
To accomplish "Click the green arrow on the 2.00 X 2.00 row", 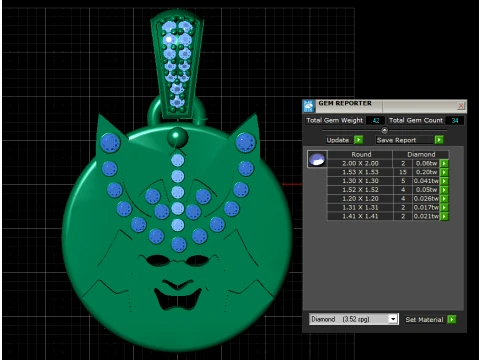I will (444, 163).
